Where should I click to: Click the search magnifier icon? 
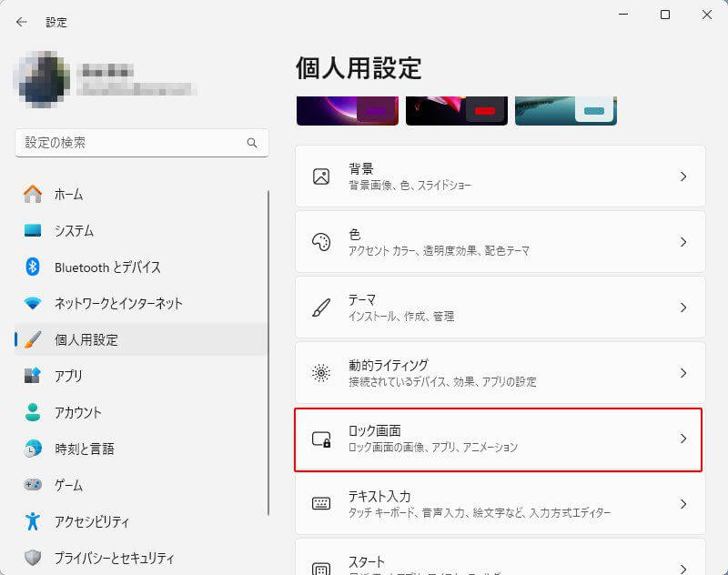[x=252, y=143]
